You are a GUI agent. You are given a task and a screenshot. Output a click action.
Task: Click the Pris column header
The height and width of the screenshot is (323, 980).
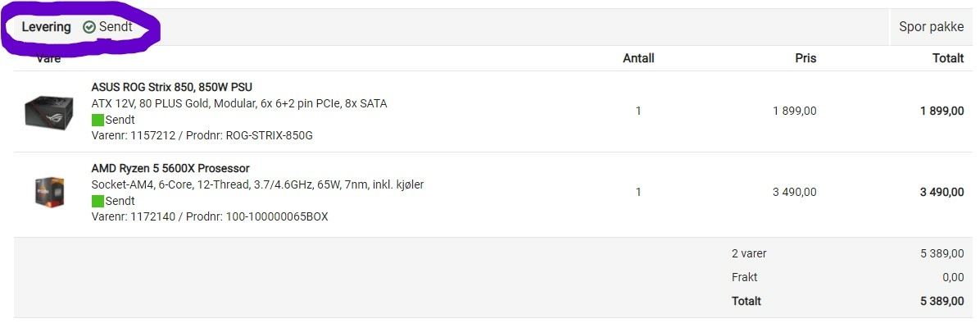tap(805, 58)
